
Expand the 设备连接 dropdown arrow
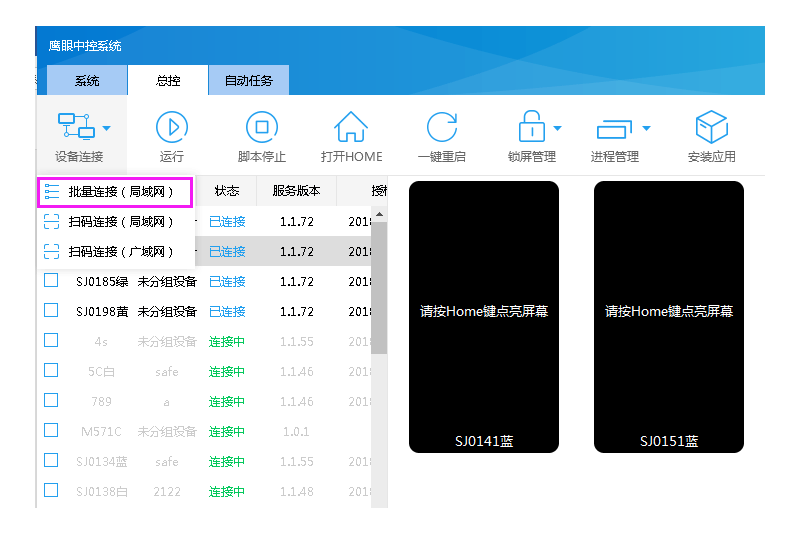(106, 129)
